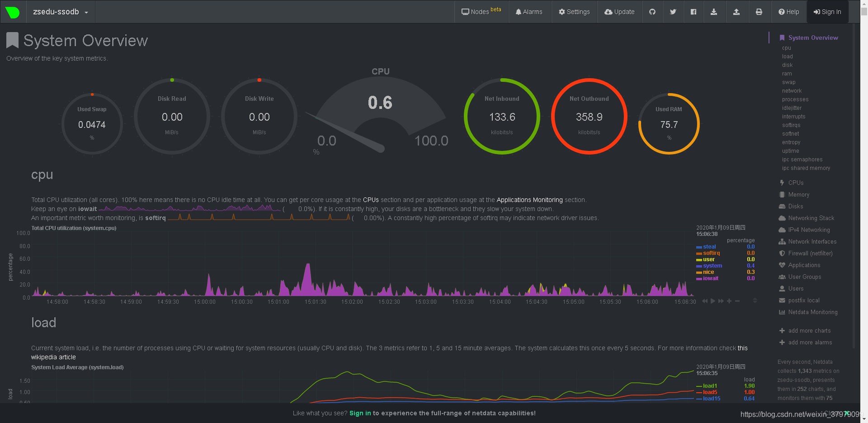
Task: Click the upload snapshot icon
Action: [x=736, y=12]
